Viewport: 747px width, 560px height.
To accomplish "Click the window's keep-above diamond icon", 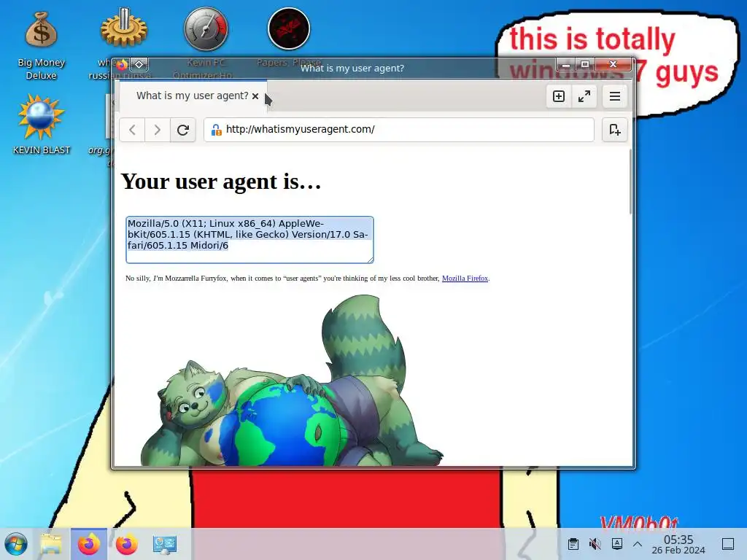I will (139, 64).
